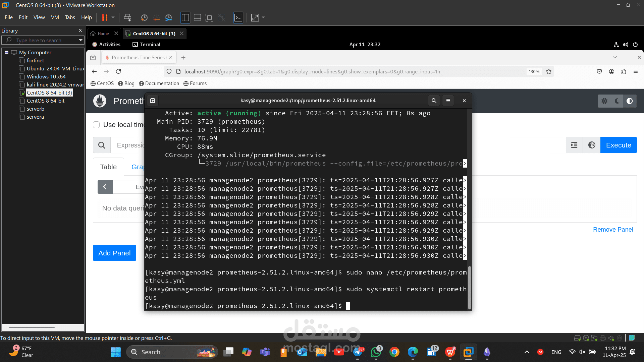Open the Forums bookmark
The image size is (644, 362).
coord(195,83)
